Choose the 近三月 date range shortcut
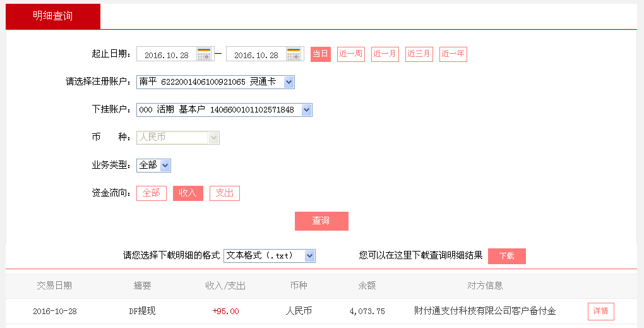The image size is (644, 328). pyautogui.click(x=419, y=54)
